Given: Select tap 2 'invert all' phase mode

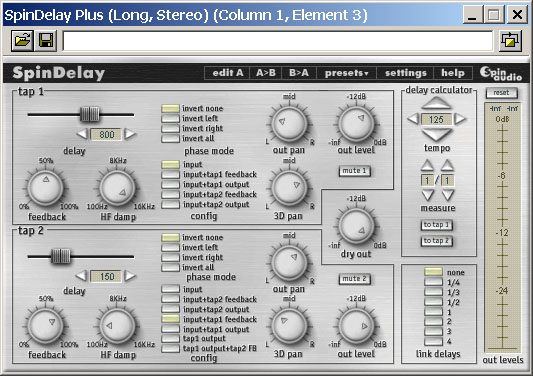Looking at the screenshot, I should (x=170, y=267).
